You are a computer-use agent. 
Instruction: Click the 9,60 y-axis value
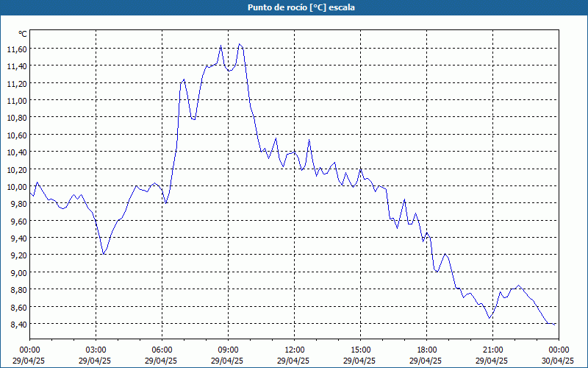coord(19,222)
